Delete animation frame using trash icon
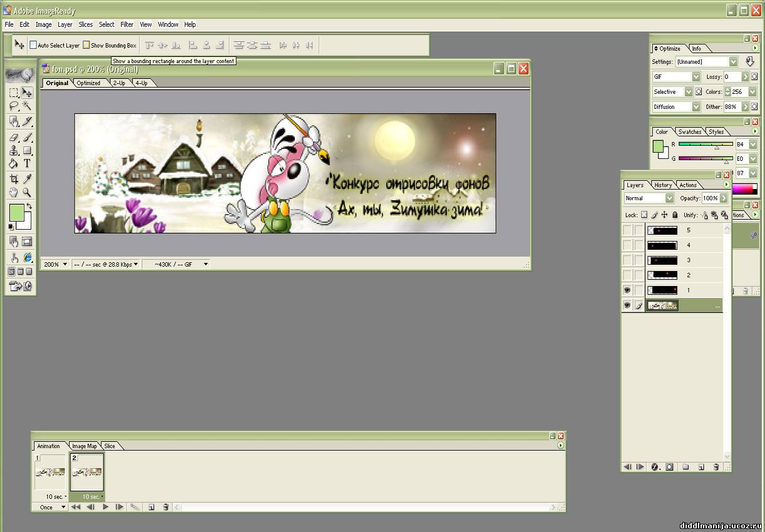 (x=166, y=507)
